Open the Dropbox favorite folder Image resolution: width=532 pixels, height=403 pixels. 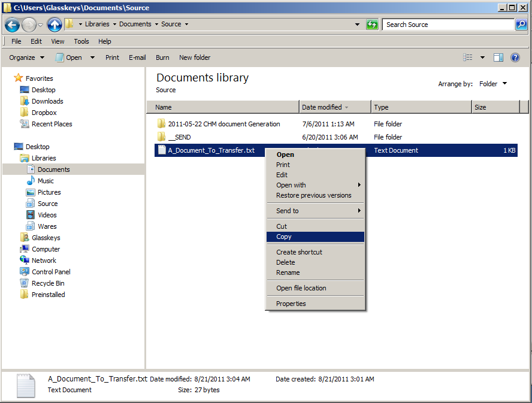click(x=44, y=113)
